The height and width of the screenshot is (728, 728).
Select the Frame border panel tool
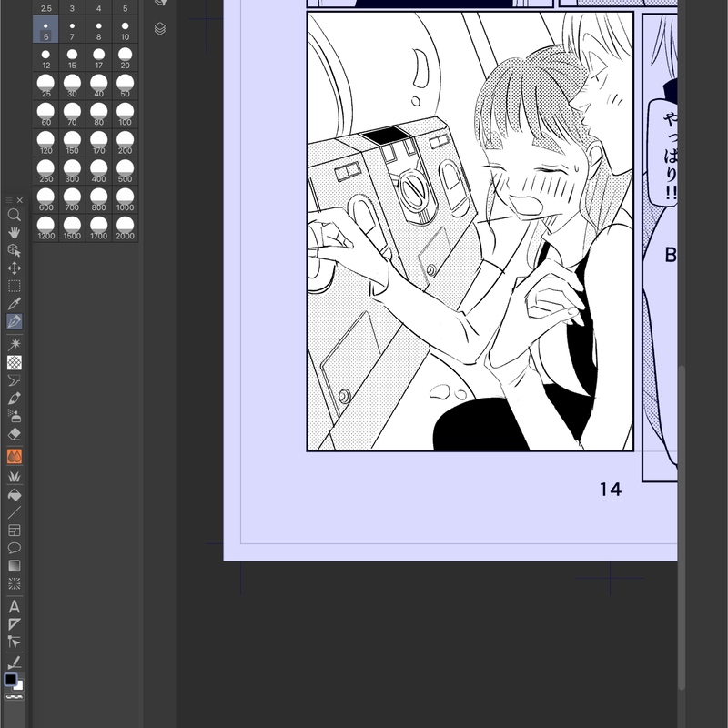[15, 531]
